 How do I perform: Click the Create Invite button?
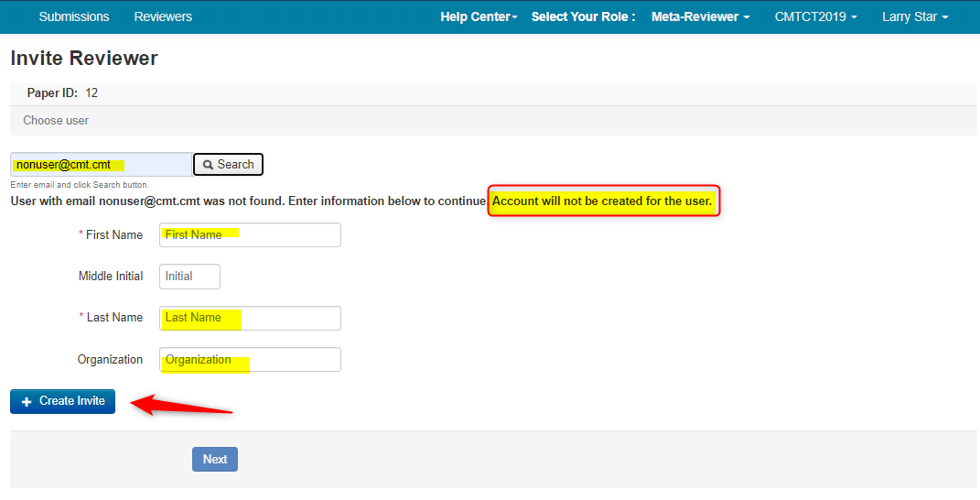click(62, 401)
